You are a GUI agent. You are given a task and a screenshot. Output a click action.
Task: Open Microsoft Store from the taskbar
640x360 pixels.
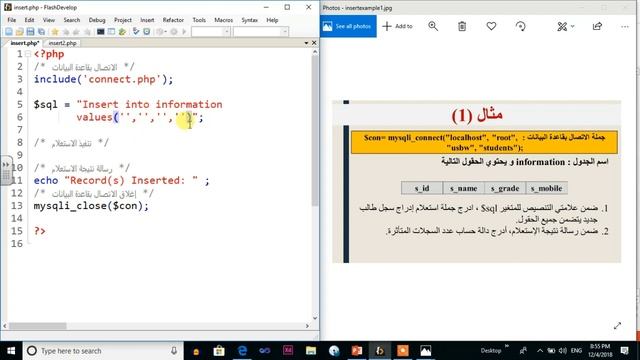click(x=219, y=351)
